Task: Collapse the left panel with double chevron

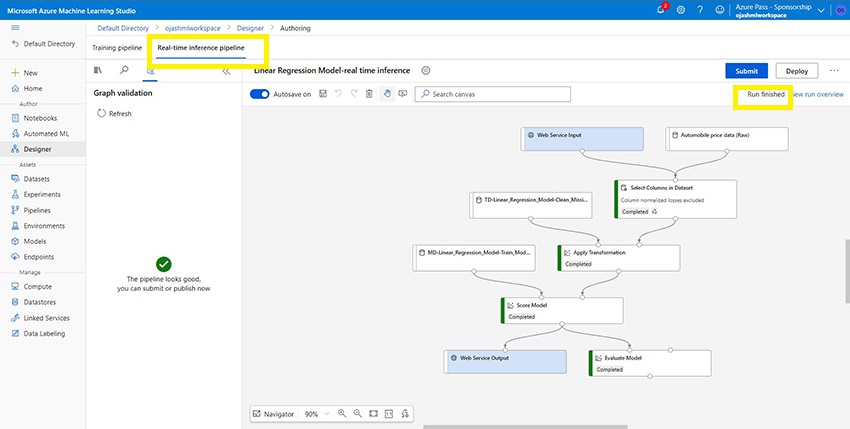Action: pyautogui.click(x=225, y=71)
